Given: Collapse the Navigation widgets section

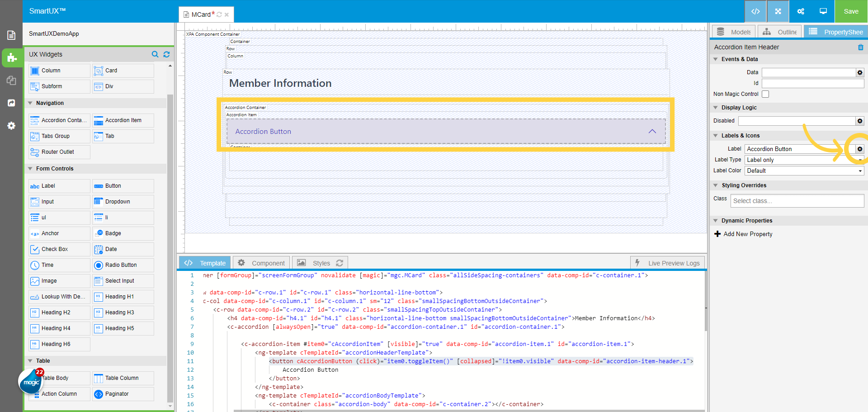Looking at the screenshot, I should [x=30, y=103].
